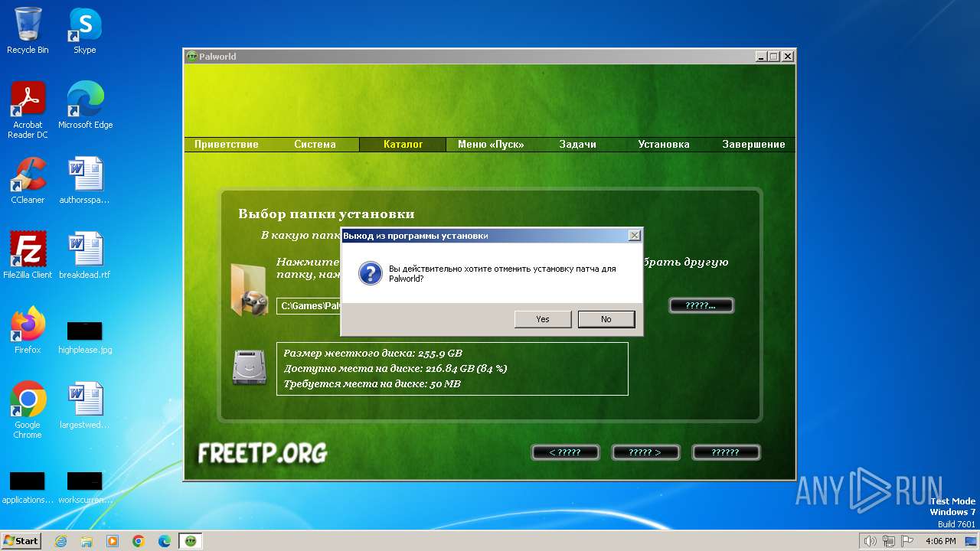
Task: Click the dialog's cancel-confirmation message text
Action: click(502, 274)
